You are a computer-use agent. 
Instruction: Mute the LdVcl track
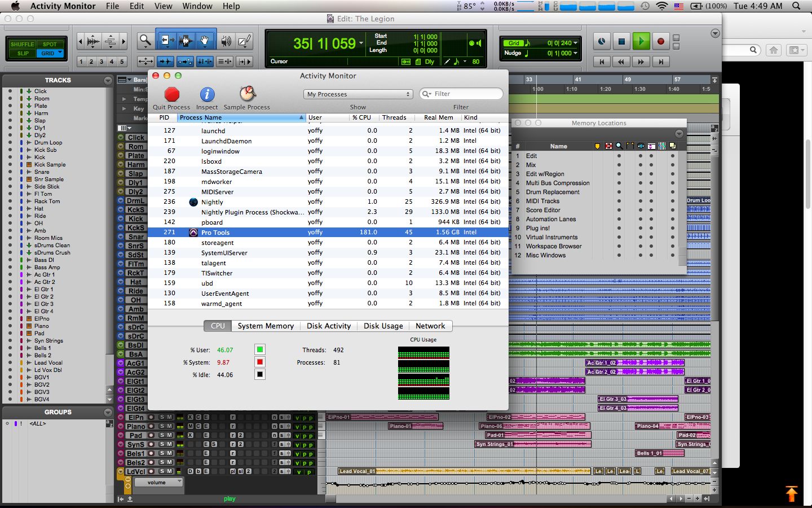[169, 471]
